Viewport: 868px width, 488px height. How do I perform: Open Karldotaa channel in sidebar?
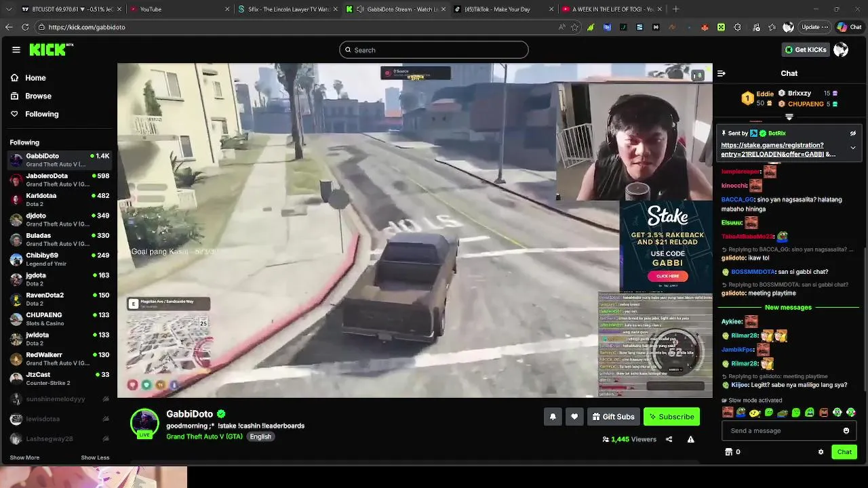[60, 199]
